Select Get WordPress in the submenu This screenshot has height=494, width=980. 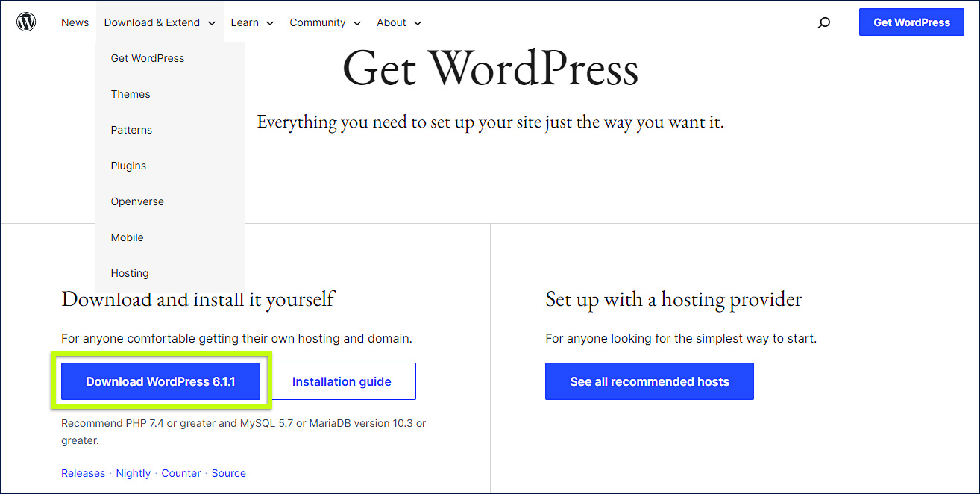click(x=148, y=58)
